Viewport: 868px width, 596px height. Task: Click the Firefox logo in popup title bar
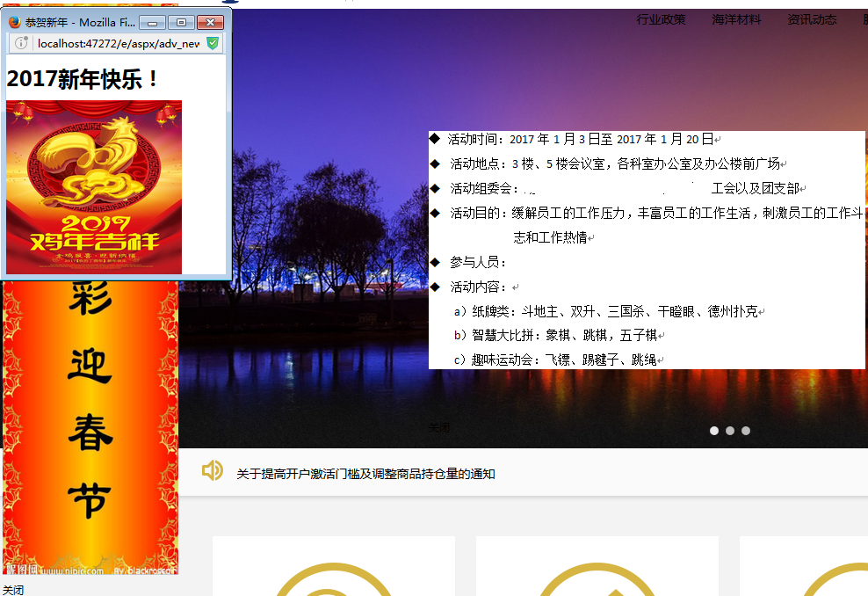[14, 23]
